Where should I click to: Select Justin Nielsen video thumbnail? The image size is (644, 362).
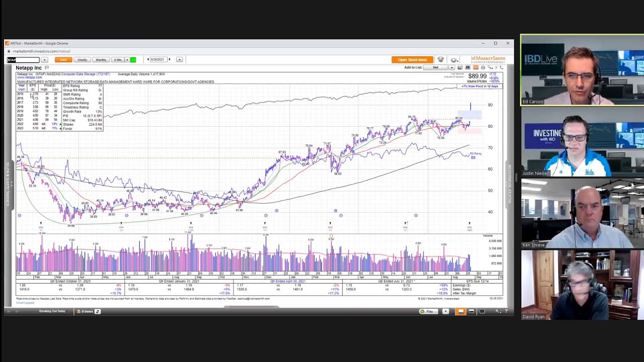pyautogui.click(x=582, y=142)
